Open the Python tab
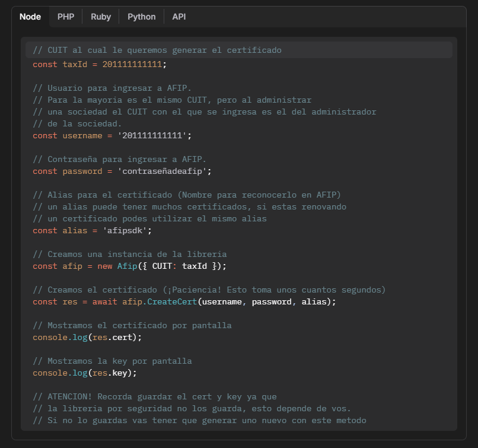 [142, 17]
